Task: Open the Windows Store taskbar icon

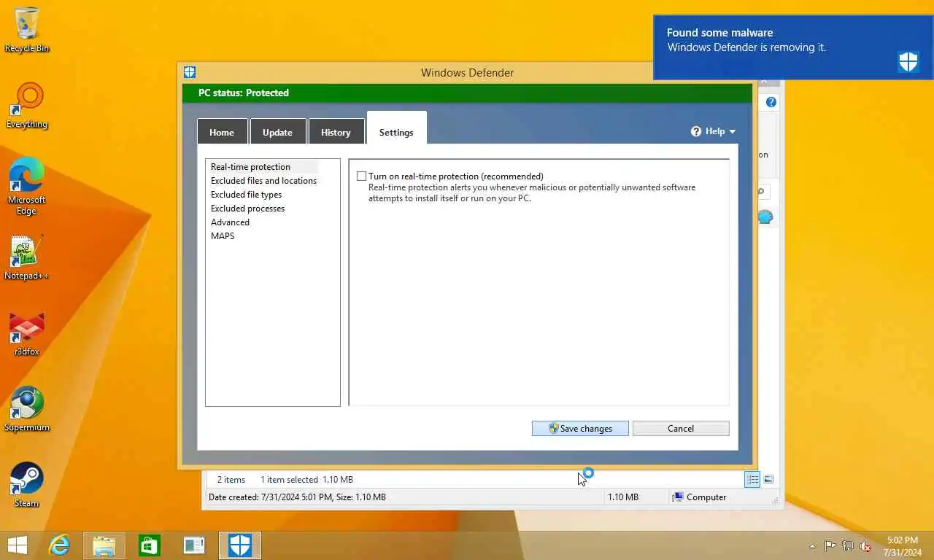Action: tap(150, 545)
